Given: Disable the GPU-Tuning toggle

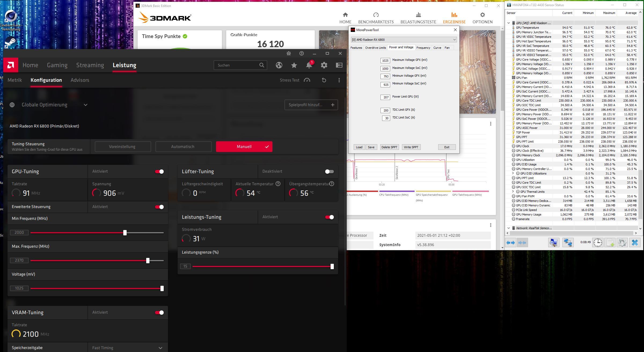Looking at the screenshot, I should pos(159,172).
